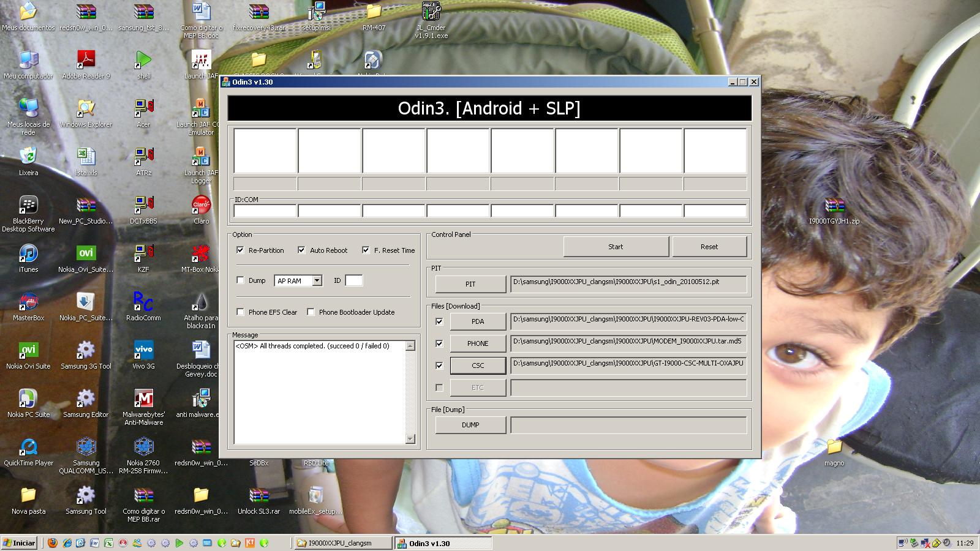
Task: Click the yellow security shield tray icon
Action: pyautogui.click(x=937, y=543)
